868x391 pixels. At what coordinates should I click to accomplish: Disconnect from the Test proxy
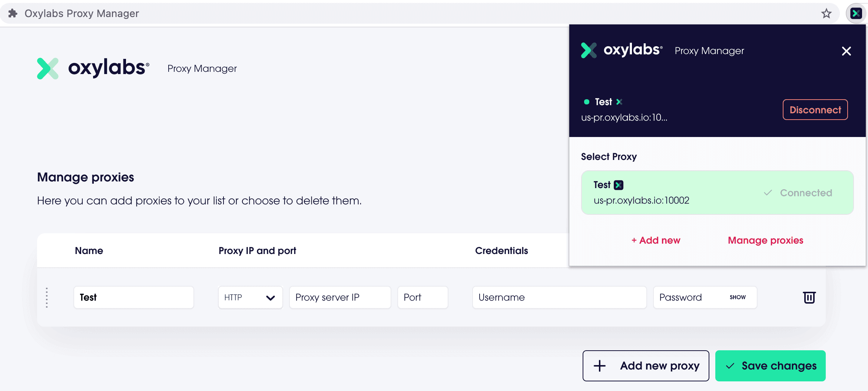pyautogui.click(x=815, y=110)
